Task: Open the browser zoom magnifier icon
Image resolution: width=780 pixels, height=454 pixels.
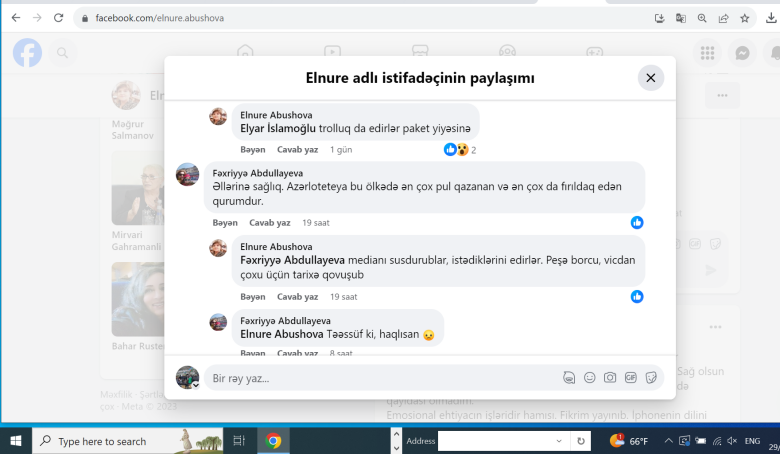Action: pos(702,18)
